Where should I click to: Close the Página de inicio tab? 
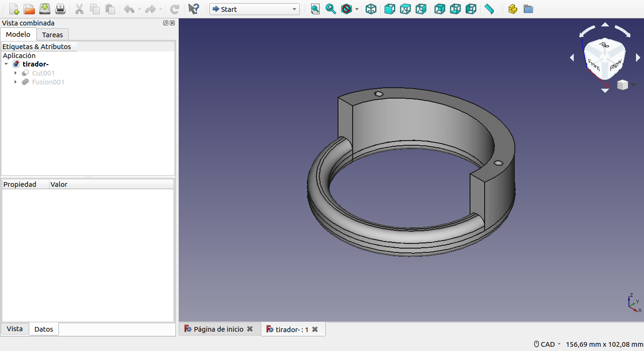pyautogui.click(x=250, y=329)
